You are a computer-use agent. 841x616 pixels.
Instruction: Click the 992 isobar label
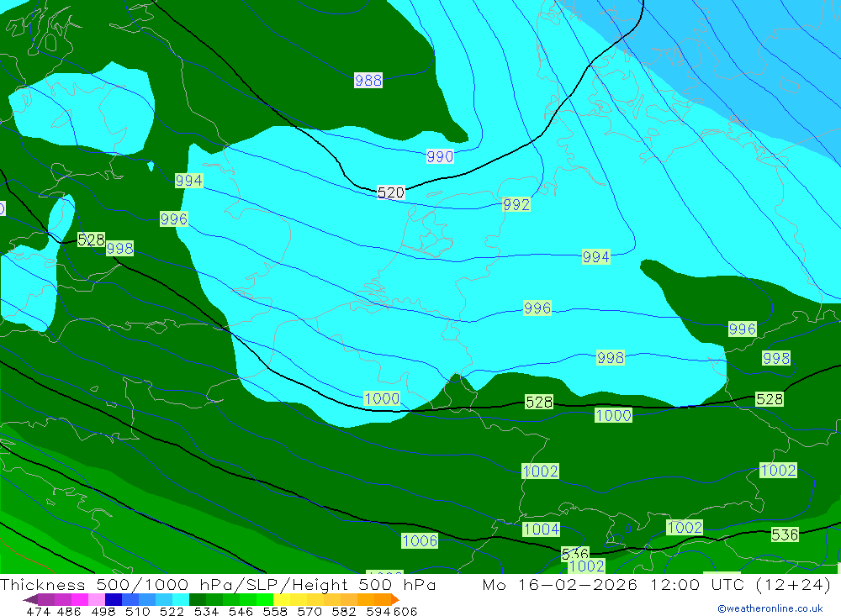tap(516, 204)
